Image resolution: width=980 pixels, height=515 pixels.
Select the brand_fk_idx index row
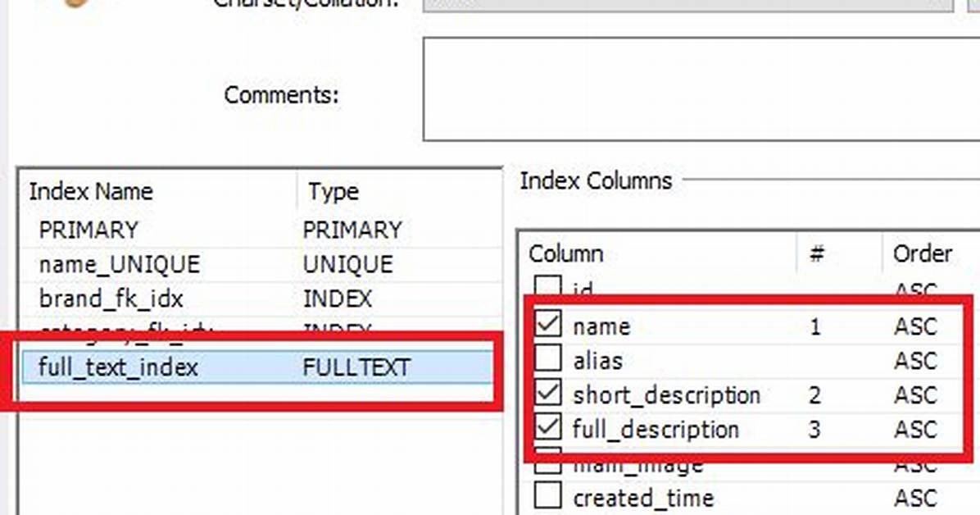(x=260, y=299)
